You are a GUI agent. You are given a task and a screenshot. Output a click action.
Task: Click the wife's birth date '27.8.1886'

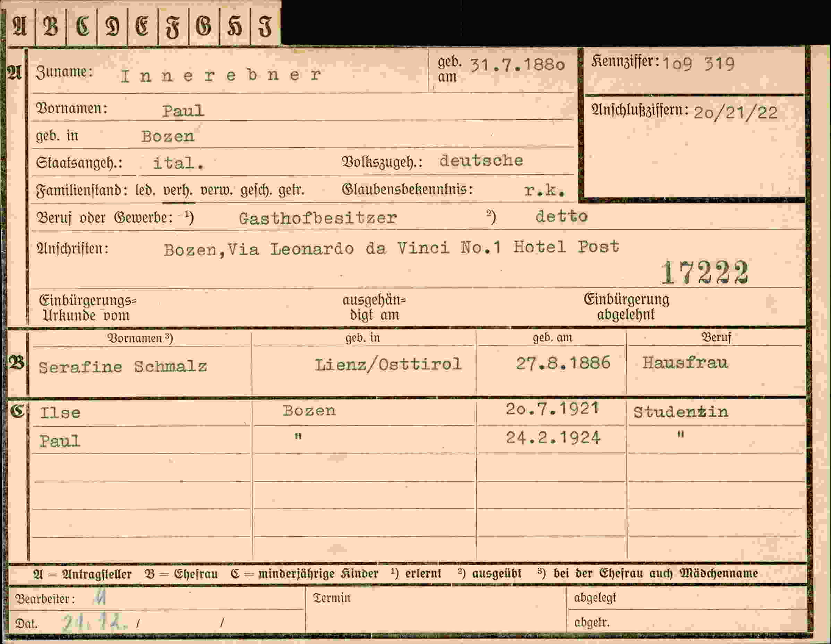tap(563, 363)
